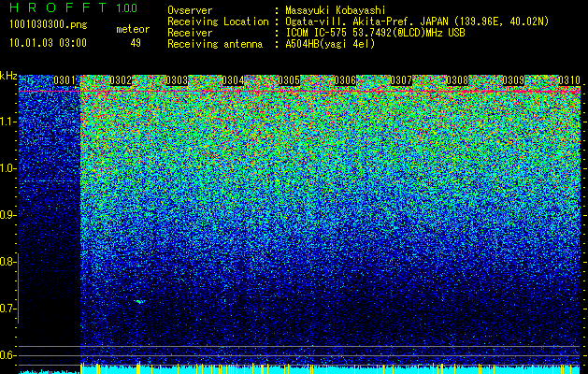Click the 0.7 kHz frequency axis label

[7, 309]
